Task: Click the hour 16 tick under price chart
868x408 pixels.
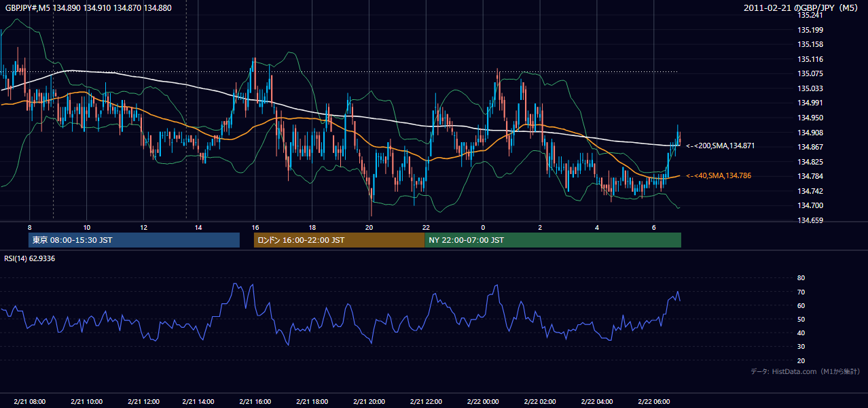Action: pyautogui.click(x=255, y=227)
